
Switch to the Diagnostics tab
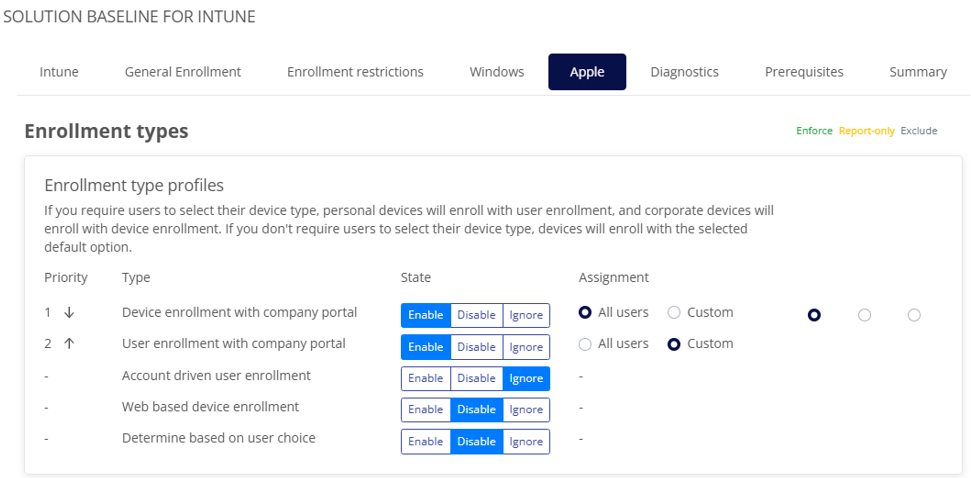point(684,72)
